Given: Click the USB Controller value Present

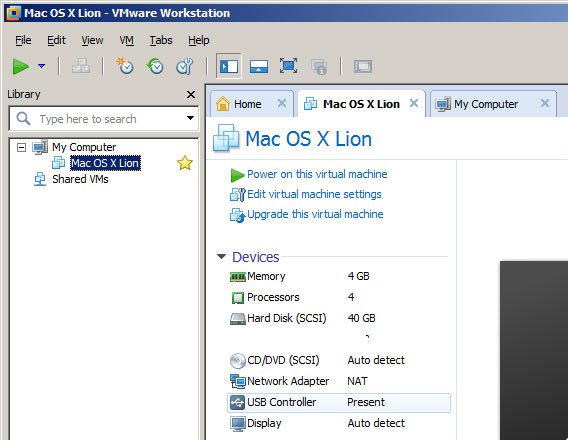Looking at the screenshot, I should pyautogui.click(x=366, y=402).
